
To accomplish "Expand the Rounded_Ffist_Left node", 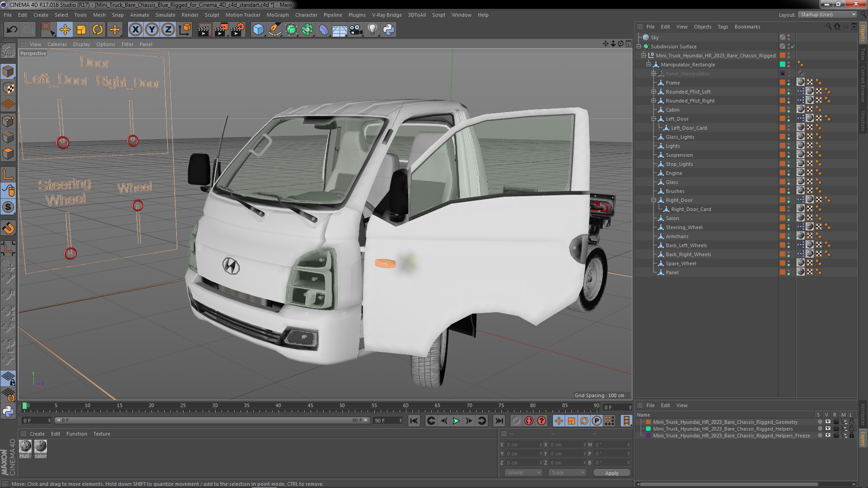I will [x=653, y=92].
